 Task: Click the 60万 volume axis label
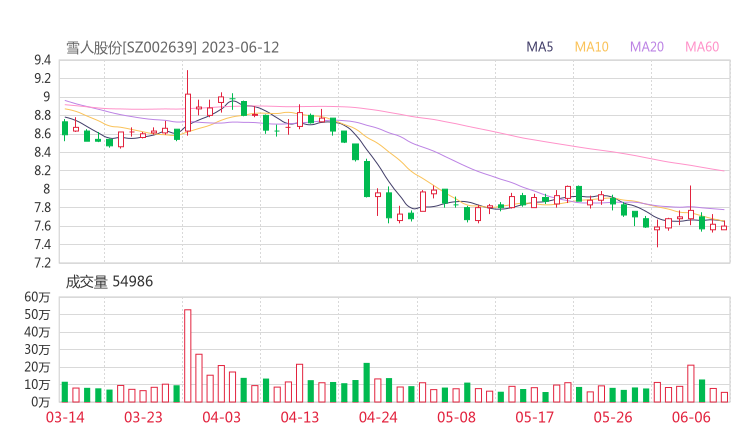37,297
